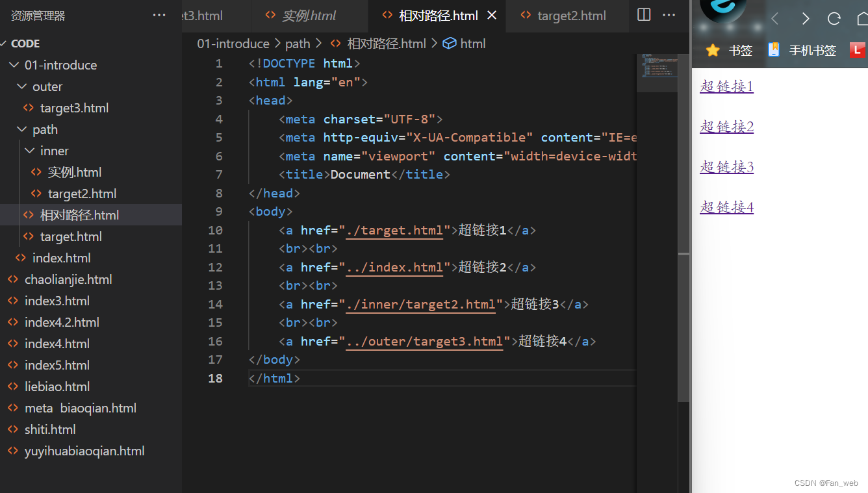The height and width of the screenshot is (493, 868).
Task: Go to browser home page
Action: (x=862, y=19)
